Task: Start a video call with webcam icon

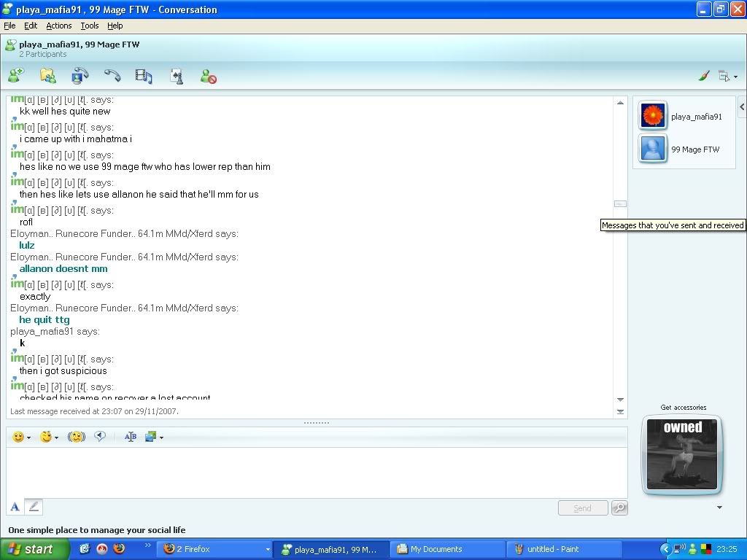Action: point(80,75)
